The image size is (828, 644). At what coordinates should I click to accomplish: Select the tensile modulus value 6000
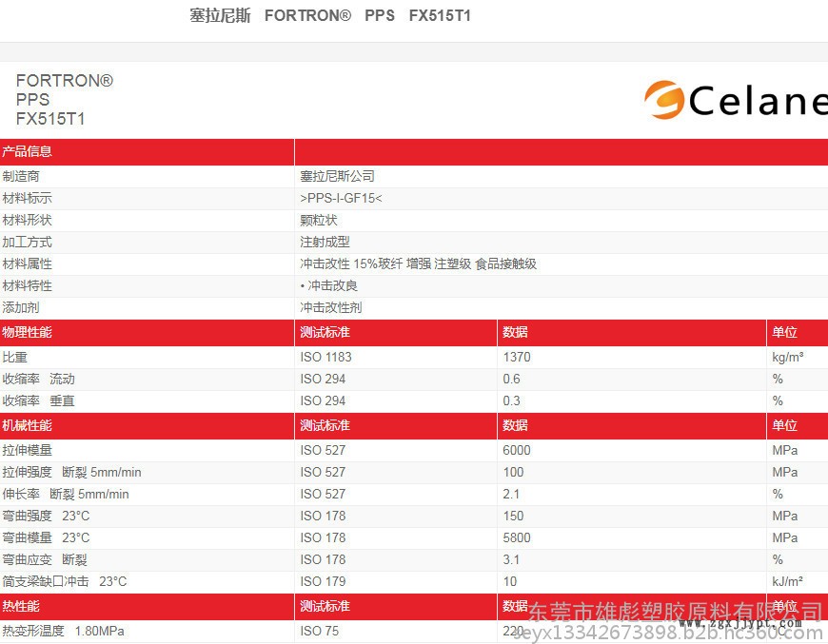[517, 450]
